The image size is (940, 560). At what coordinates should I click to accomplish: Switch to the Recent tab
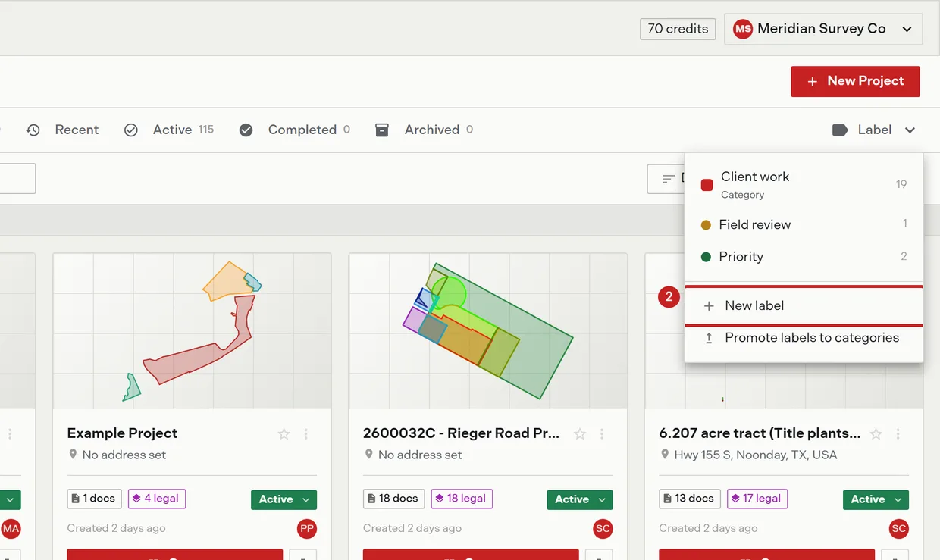(62, 130)
